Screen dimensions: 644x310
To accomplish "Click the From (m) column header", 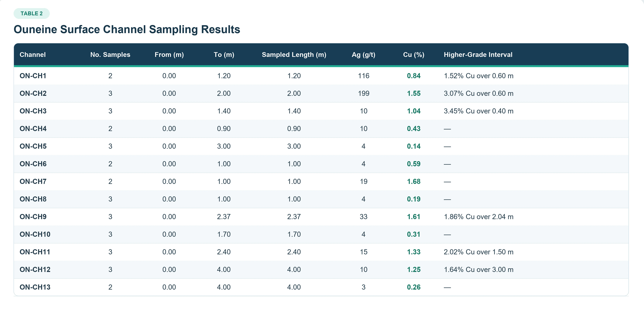I will (x=169, y=55).
